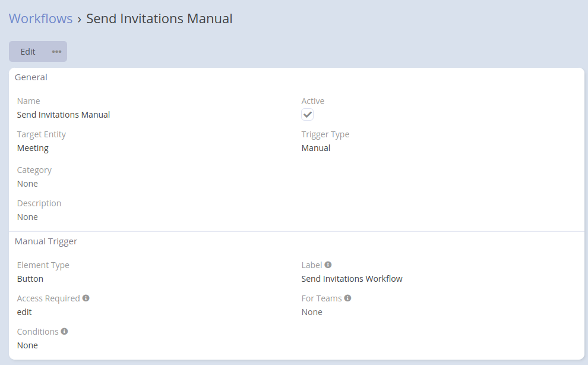This screenshot has height=365, width=588.
Task: Click the Trigger Type value Manual
Action: [316, 148]
